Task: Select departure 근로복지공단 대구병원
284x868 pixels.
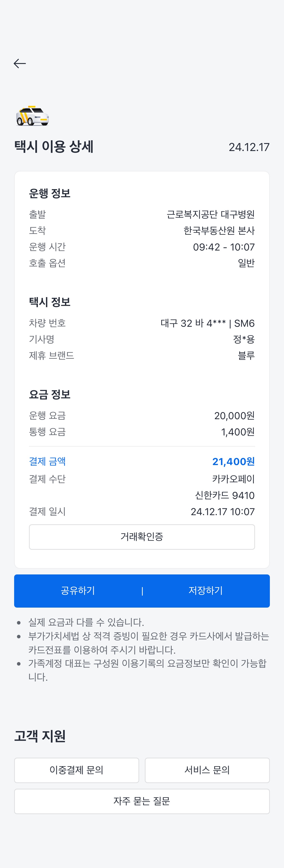Action: click(211, 214)
